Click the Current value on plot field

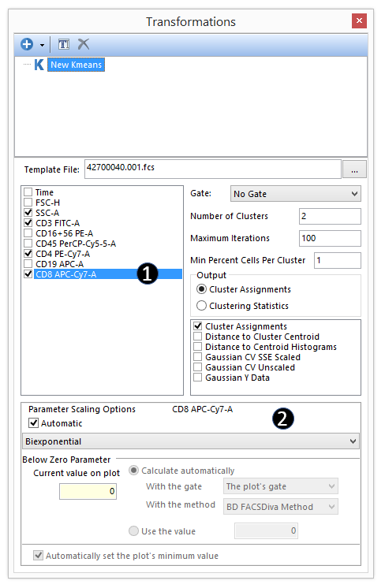pos(88,491)
